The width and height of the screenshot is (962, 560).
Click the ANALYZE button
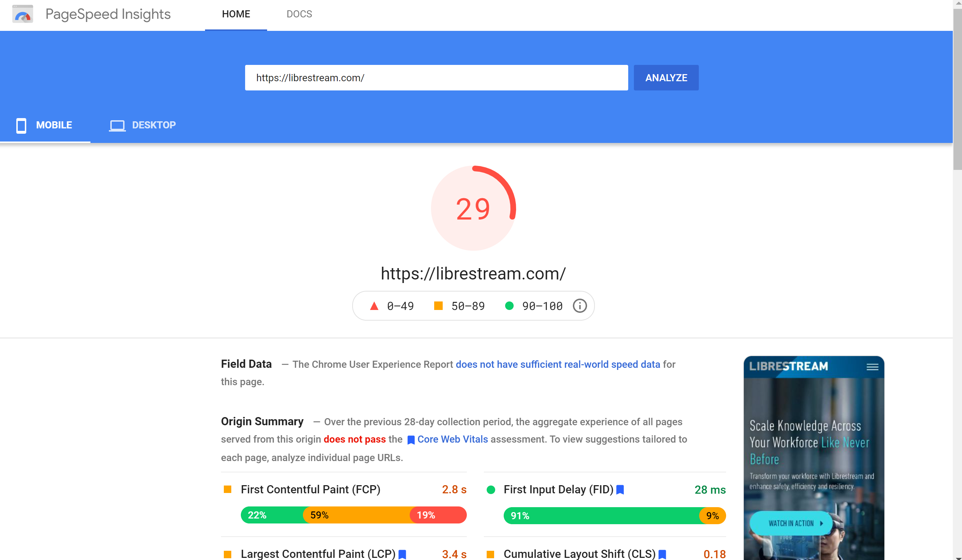[666, 78]
